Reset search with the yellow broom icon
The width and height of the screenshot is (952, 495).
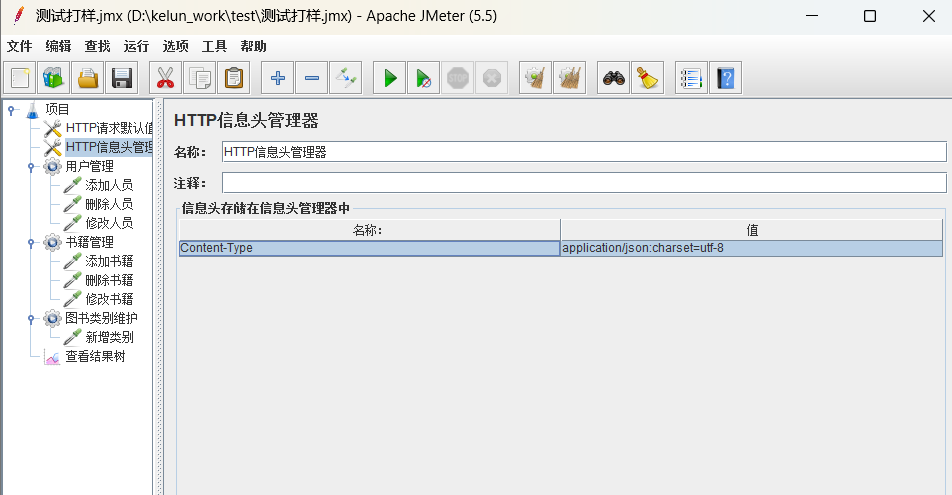pyautogui.click(x=647, y=78)
